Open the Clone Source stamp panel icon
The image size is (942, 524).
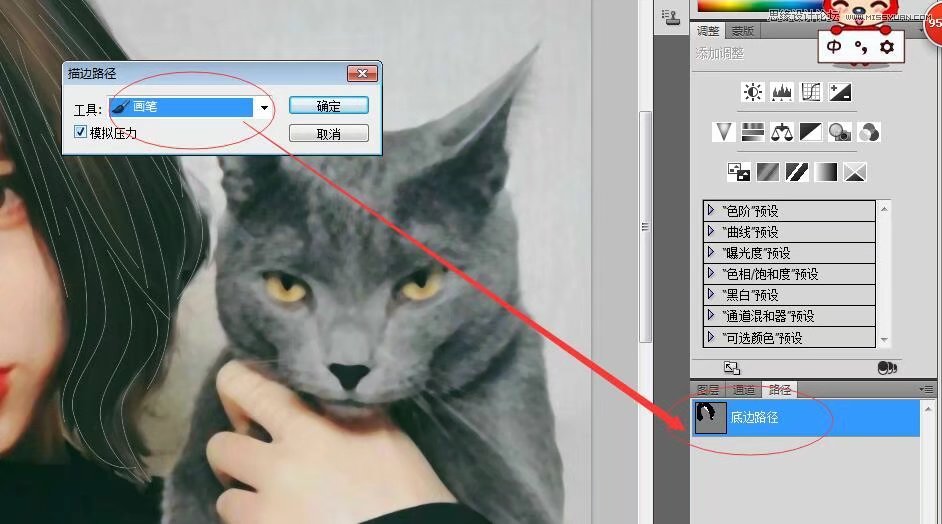click(670, 16)
